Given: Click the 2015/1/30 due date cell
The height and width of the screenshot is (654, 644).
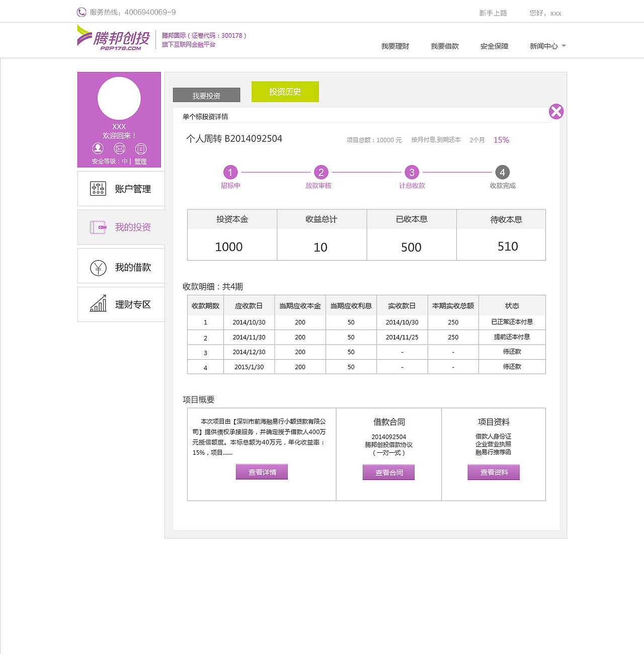Looking at the screenshot, I should click(249, 367).
